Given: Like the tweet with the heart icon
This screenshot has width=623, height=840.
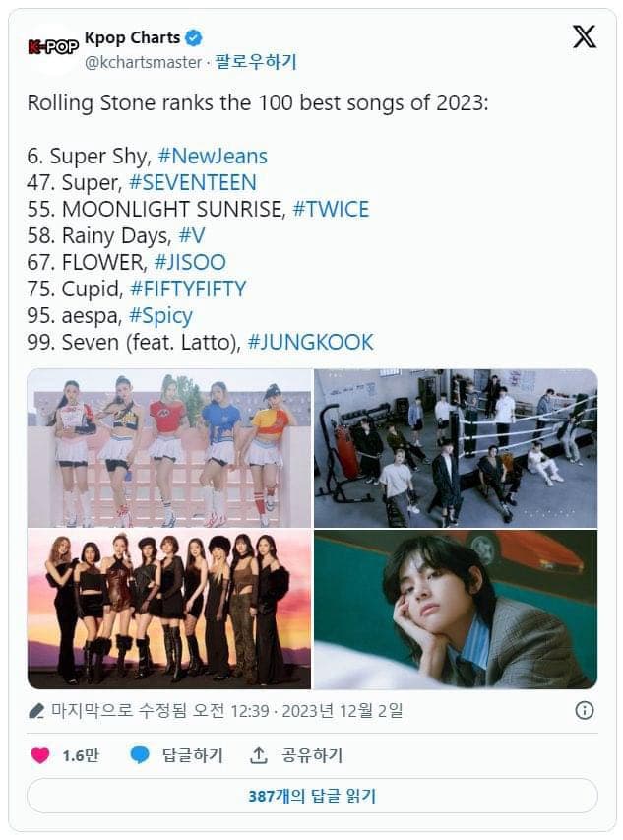Looking at the screenshot, I should pos(40,755).
